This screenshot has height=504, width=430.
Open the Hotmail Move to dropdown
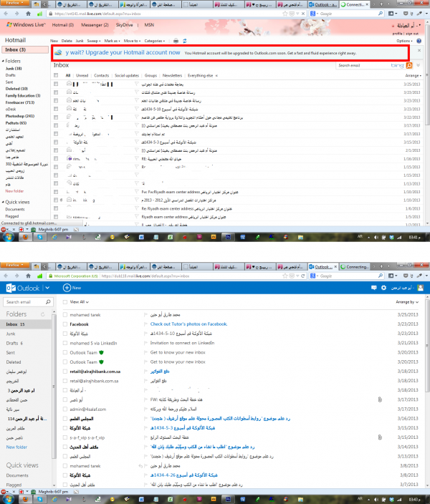[x=132, y=41]
